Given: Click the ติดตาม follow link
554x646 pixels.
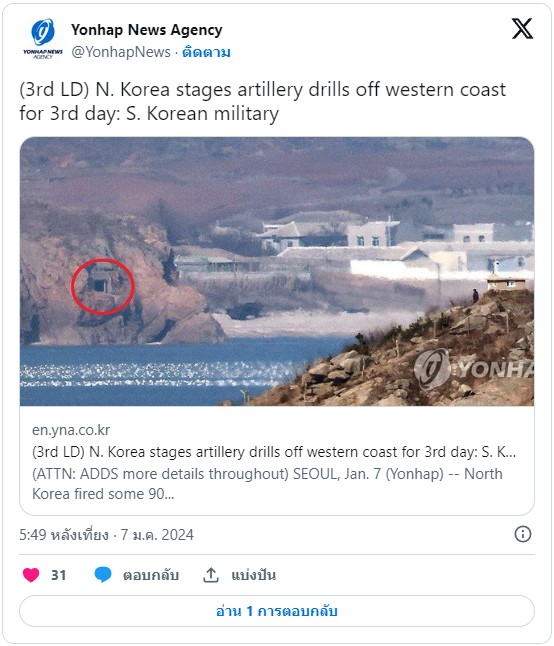Looking at the screenshot, I should pyautogui.click(x=206, y=52).
